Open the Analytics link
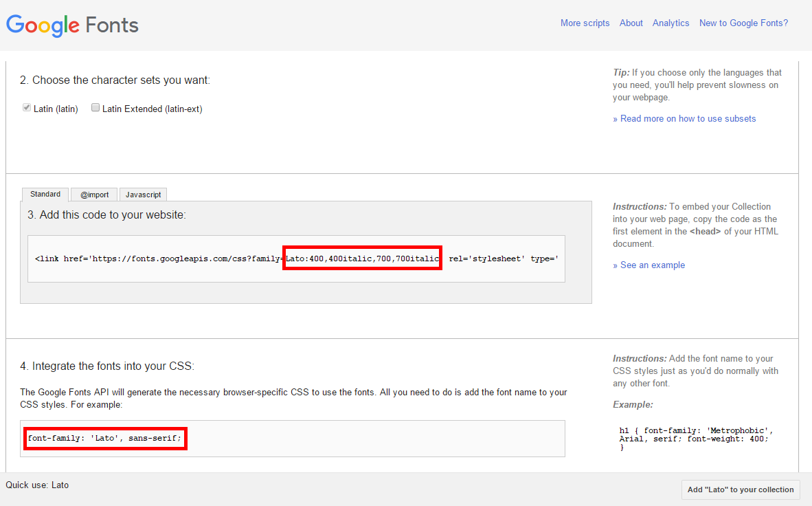812x506 pixels. [x=670, y=23]
